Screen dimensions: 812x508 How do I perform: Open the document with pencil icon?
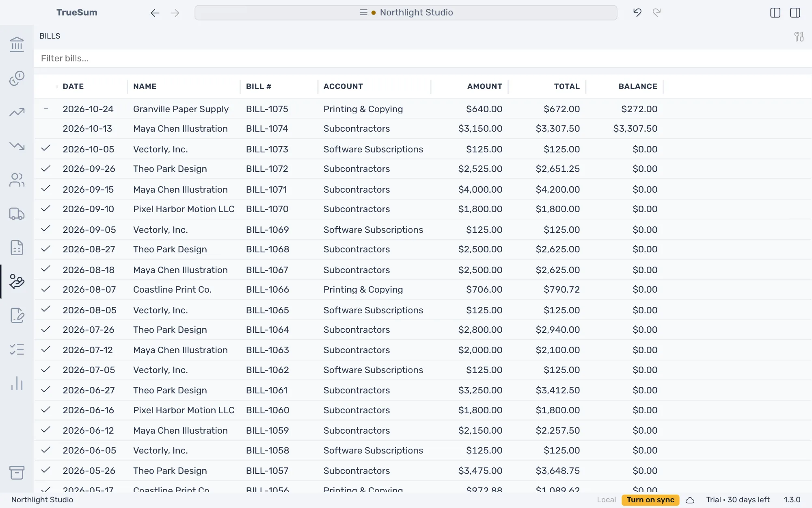pos(17,315)
